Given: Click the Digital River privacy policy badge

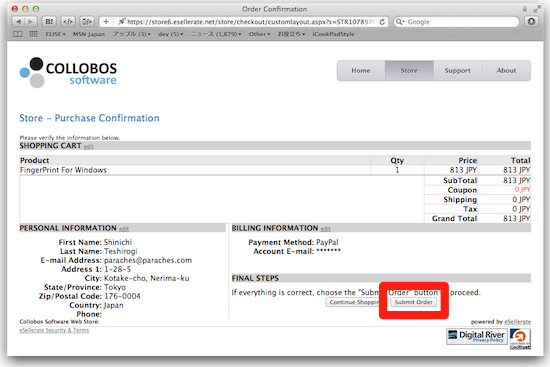Looking at the screenshot, I should tap(477, 336).
